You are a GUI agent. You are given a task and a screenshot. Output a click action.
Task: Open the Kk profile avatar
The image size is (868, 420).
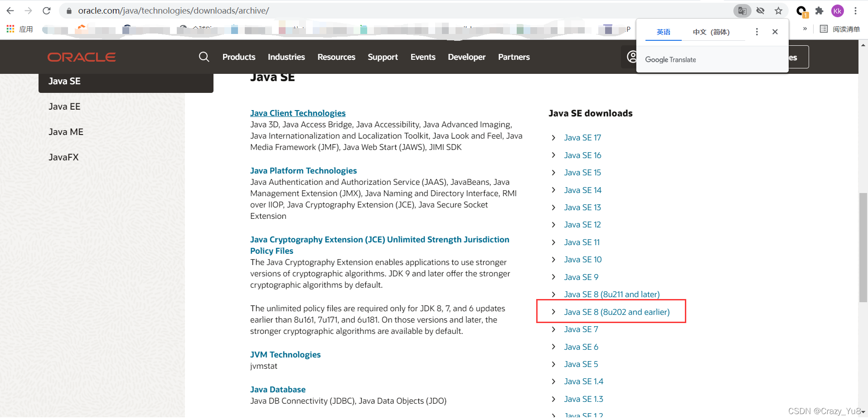(x=837, y=10)
